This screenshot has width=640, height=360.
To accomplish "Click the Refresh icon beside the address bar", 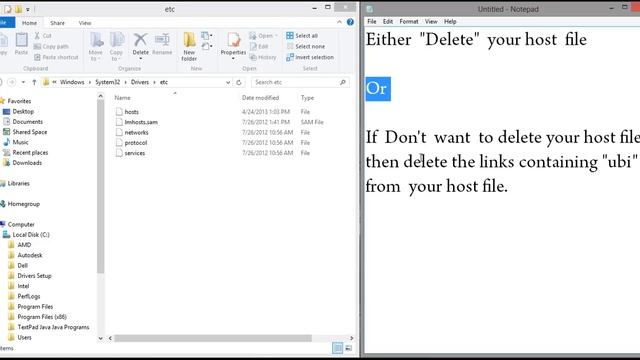I will [239, 82].
